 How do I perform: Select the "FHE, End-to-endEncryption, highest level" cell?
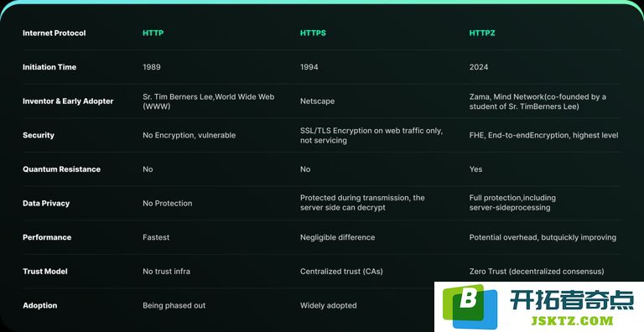pyautogui.click(x=543, y=135)
